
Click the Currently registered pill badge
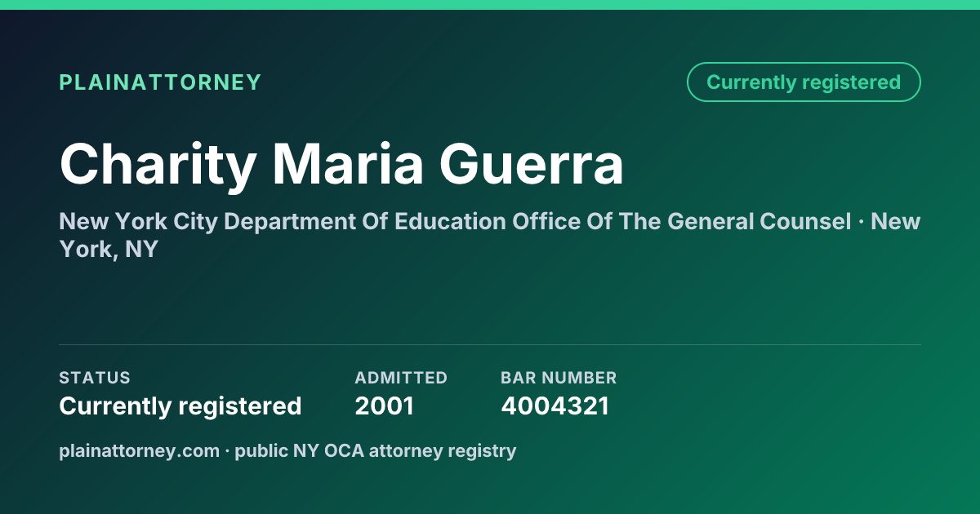tap(804, 82)
